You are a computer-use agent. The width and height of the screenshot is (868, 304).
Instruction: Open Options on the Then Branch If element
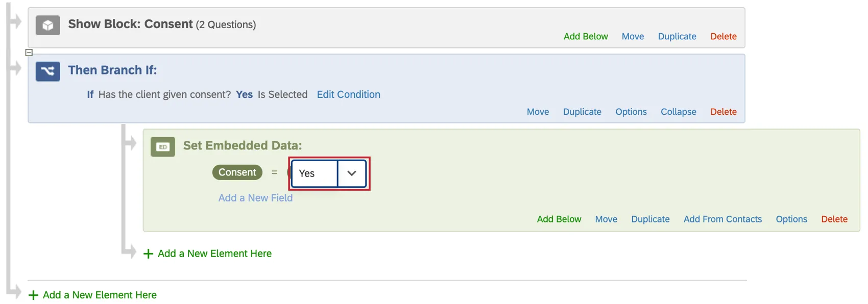pos(631,112)
